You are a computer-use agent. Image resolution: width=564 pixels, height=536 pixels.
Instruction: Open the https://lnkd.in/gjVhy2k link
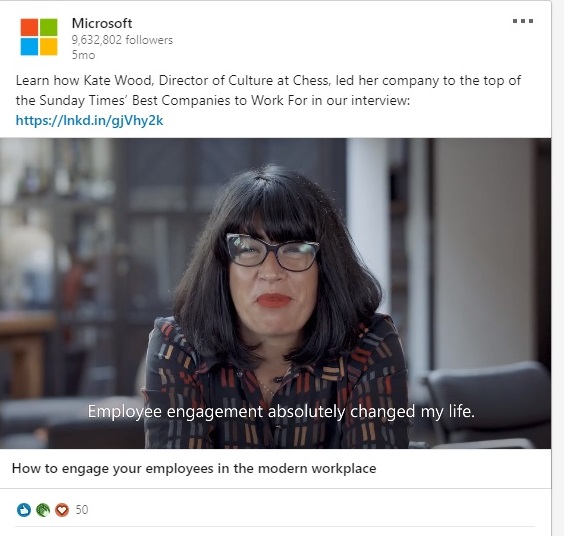click(x=89, y=121)
